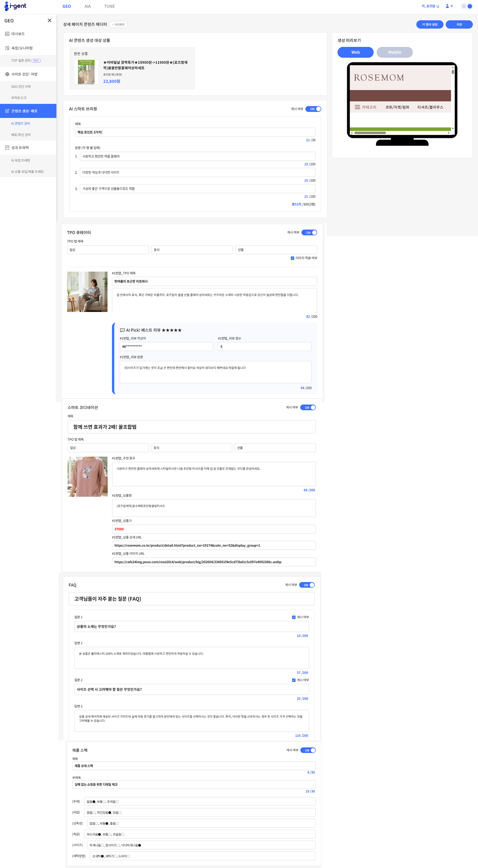The image size is (478, 868).
Task: Click the [세탁방법] spec field
Action: click(203, 856)
